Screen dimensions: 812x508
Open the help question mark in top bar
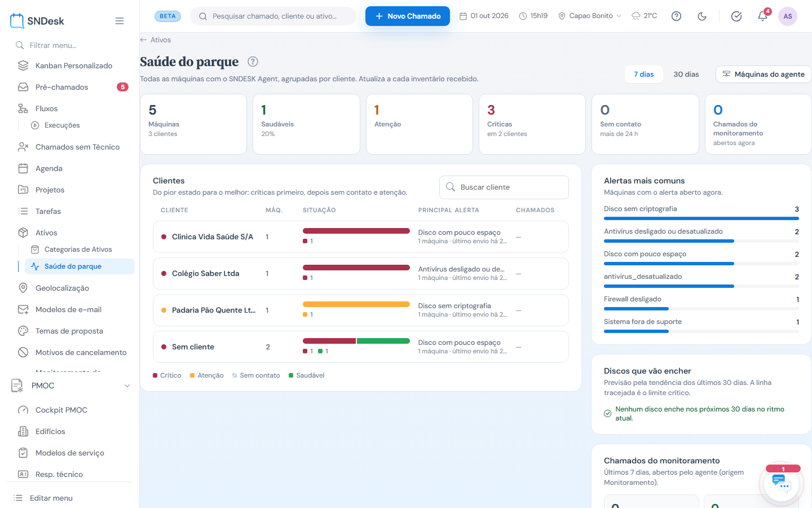pos(676,16)
